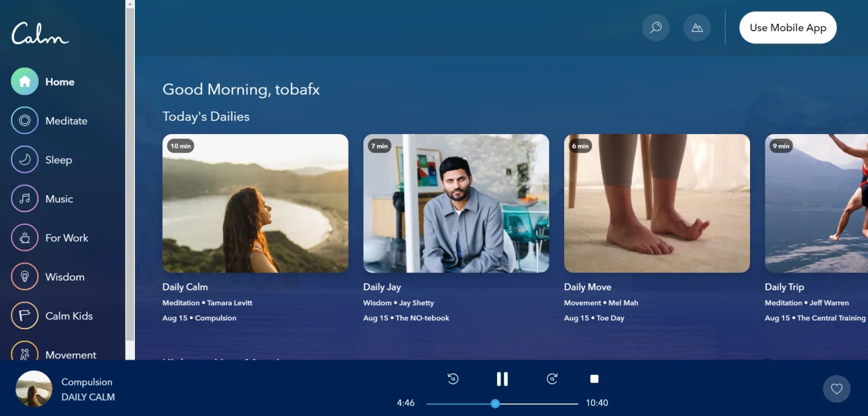
Task: Stop the playing session
Action: (x=595, y=379)
